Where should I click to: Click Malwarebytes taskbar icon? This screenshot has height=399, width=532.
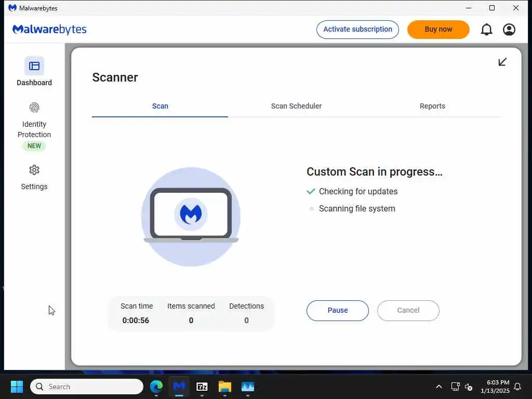(x=179, y=387)
